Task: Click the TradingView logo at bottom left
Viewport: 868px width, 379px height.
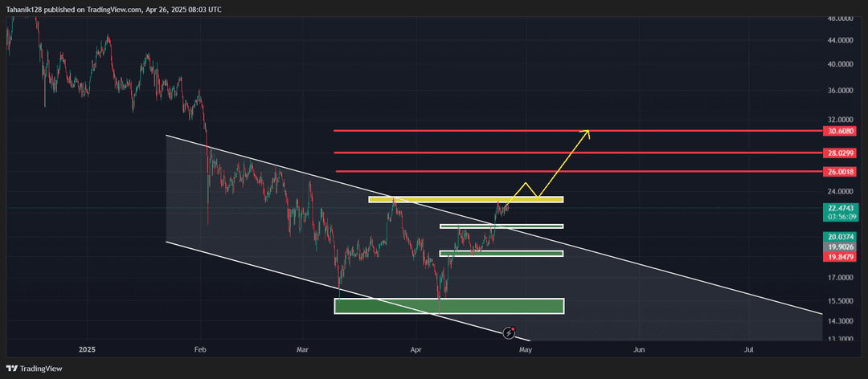Action: click(34, 369)
